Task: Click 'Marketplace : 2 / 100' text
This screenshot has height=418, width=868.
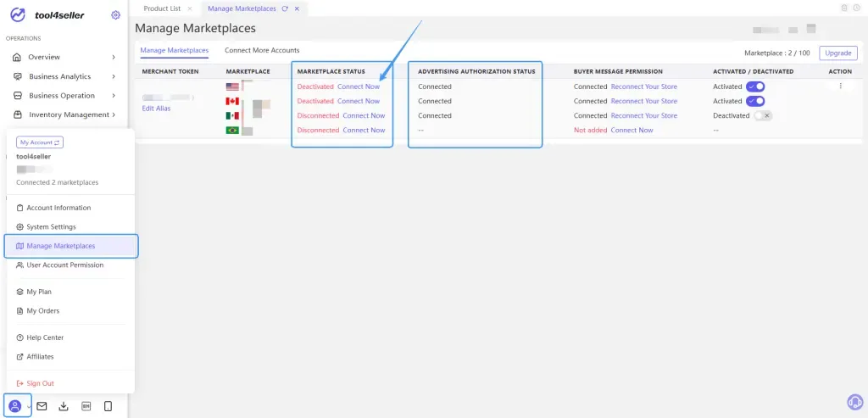Action: (776, 53)
